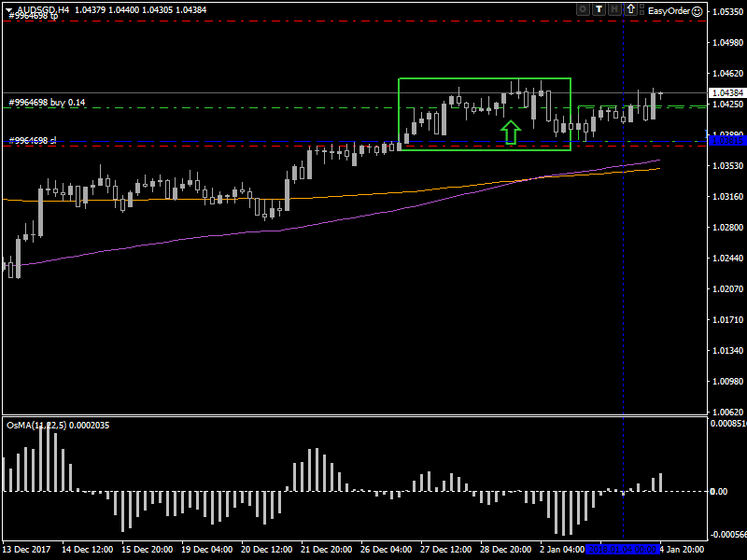Click the 1.03530 price scale value
The image size is (747, 560).
(x=727, y=166)
